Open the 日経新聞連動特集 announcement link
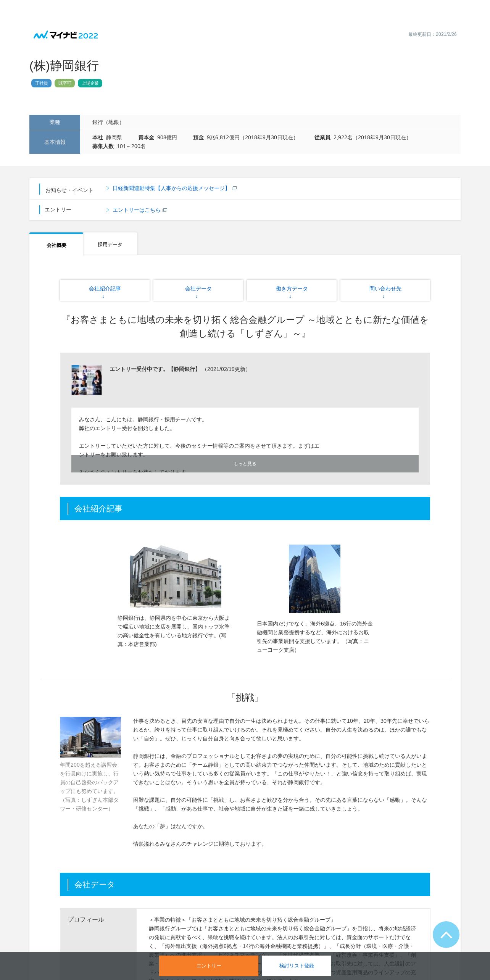490x980 pixels. click(x=171, y=188)
